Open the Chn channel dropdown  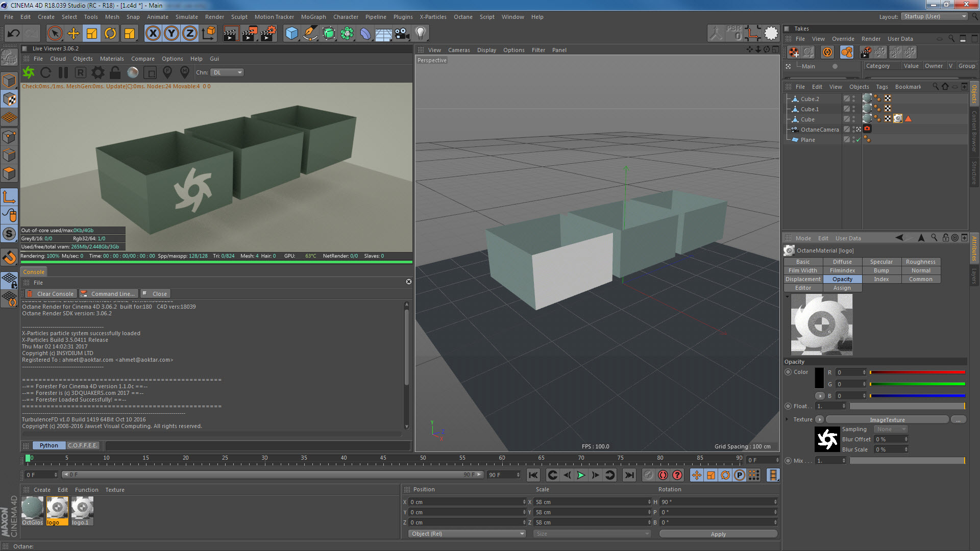click(x=227, y=72)
